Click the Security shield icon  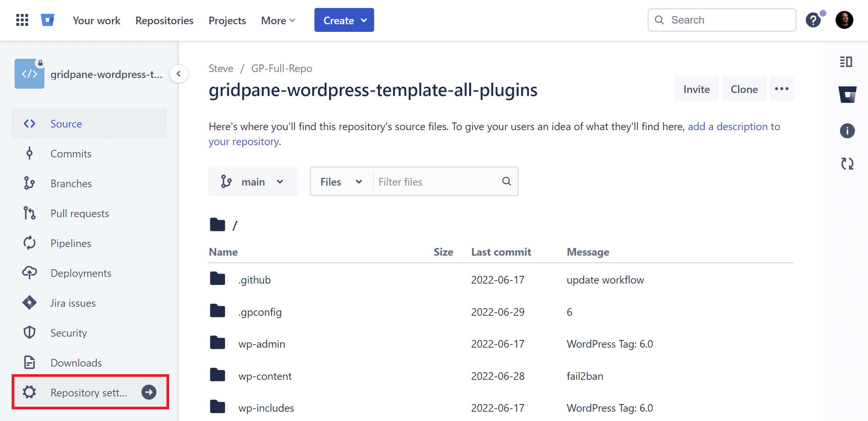(30, 333)
